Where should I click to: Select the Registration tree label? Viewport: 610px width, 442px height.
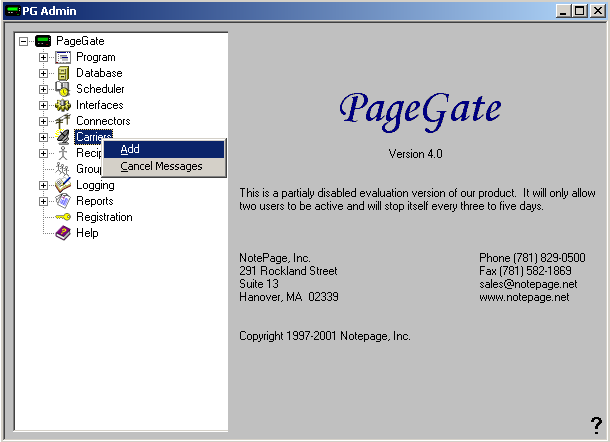point(104,217)
